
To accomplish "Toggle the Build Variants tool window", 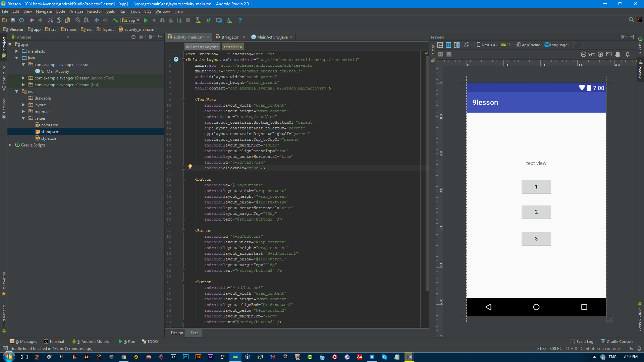I will click(4, 318).
